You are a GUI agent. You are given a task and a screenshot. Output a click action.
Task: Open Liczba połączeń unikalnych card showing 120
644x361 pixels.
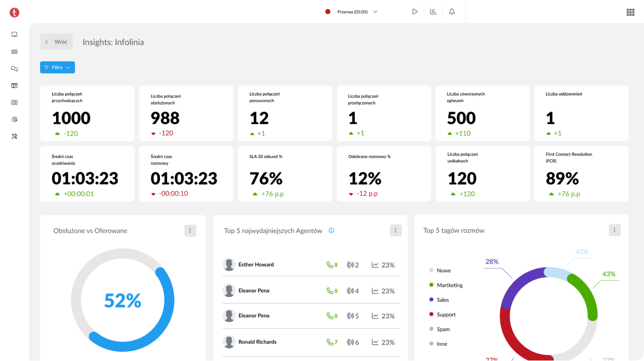point(483,174)
